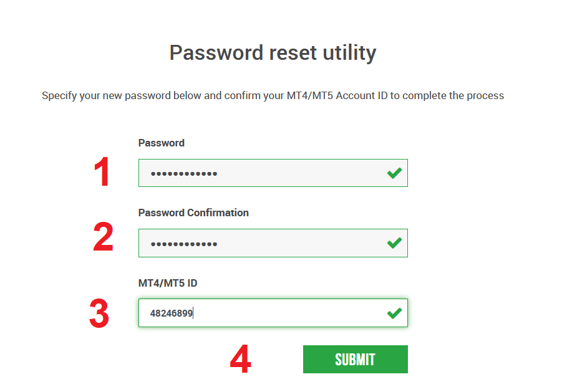Screen dimensions: 567x392
Task: Click the MT4/MT5 ID field showing 48246899
Action: [x=262, y=312]
